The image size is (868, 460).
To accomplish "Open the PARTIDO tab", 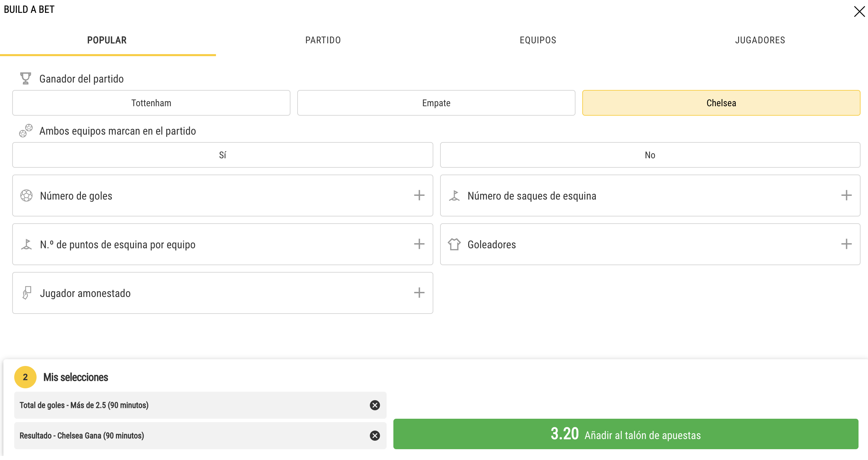I will [x=323, y=40].
